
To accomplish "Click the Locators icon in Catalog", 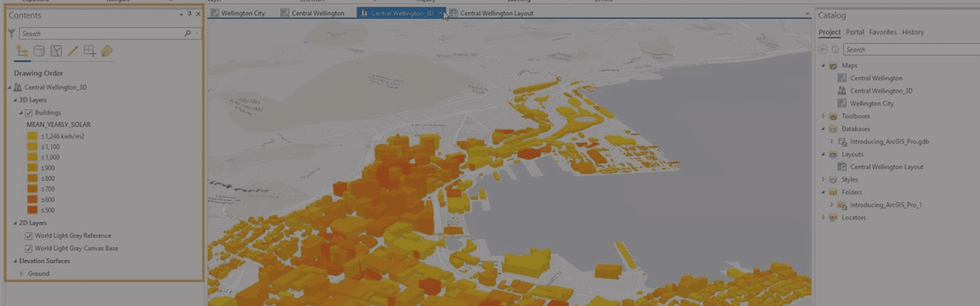I will [x=833, y=218].
